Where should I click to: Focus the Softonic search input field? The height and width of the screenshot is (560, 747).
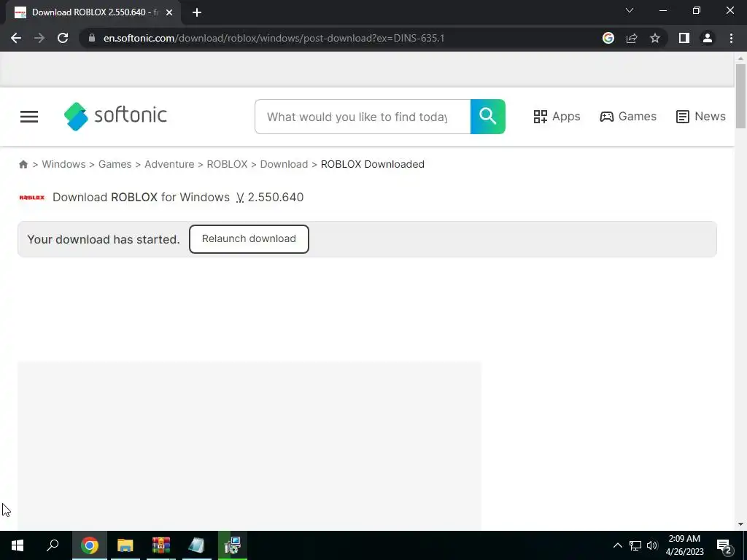click(x=363, y=117)
